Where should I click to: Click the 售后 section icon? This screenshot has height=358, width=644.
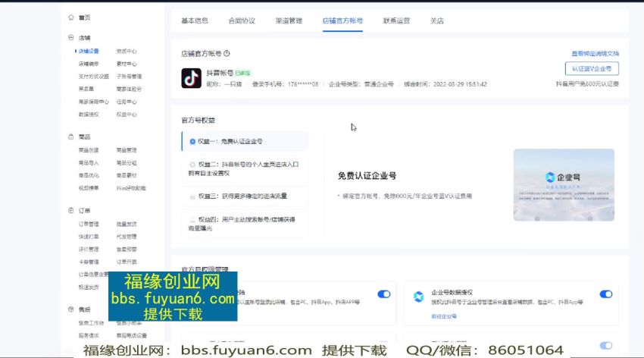click(70, 309)
